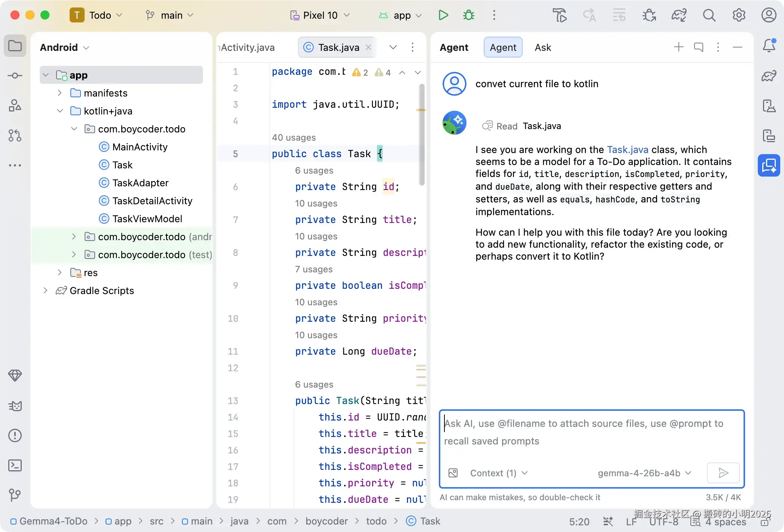Toggle the Project tool window folder icon
This screenshot has height=532, width=784.
click(15, 46)
